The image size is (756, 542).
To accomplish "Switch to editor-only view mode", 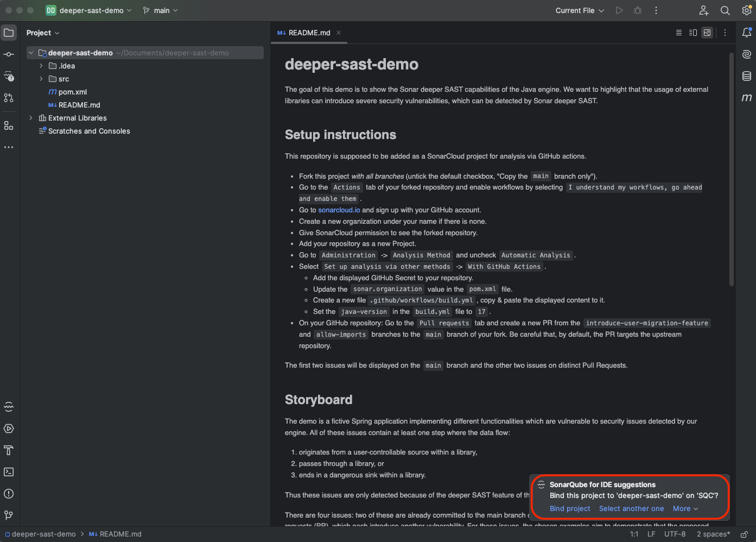I will coord(678,33).
